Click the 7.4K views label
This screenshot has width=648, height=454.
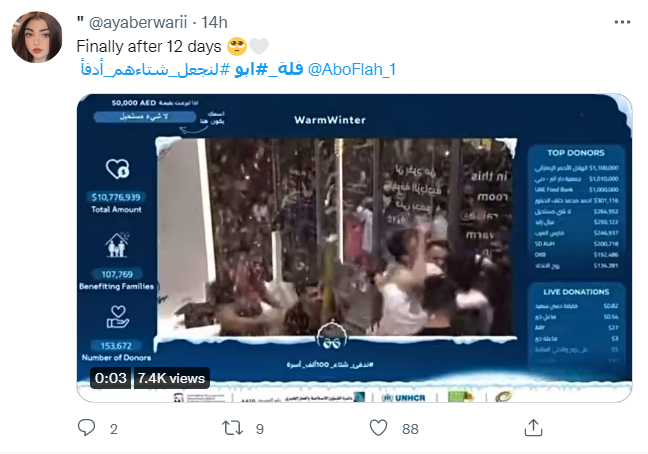coord(171,378)
